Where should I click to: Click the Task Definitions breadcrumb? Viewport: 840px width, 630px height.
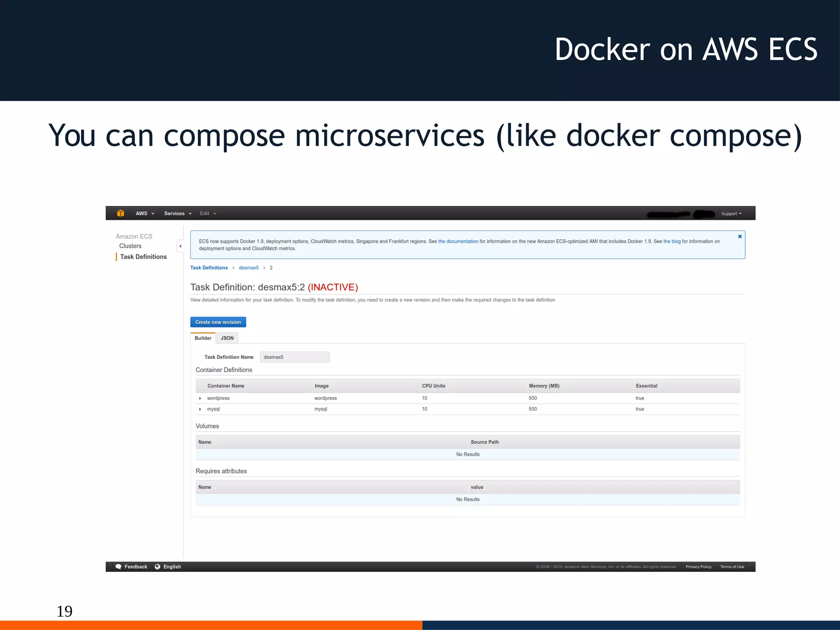point(209,268)
